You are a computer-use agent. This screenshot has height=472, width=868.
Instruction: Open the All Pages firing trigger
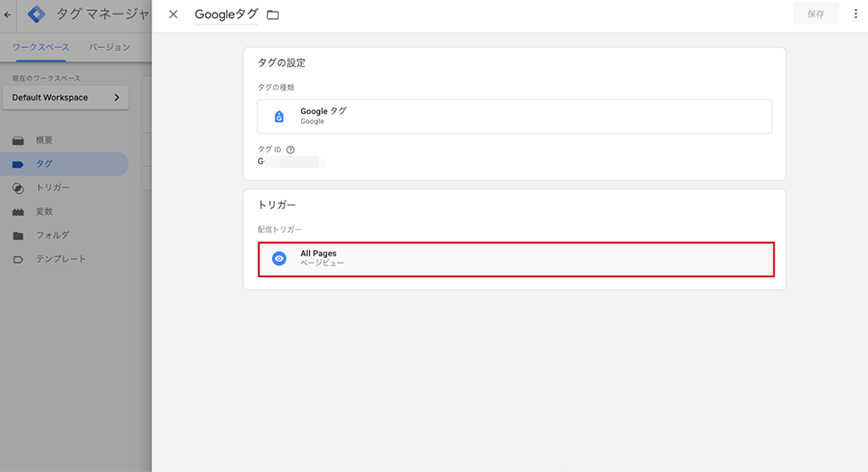point(515,258)
